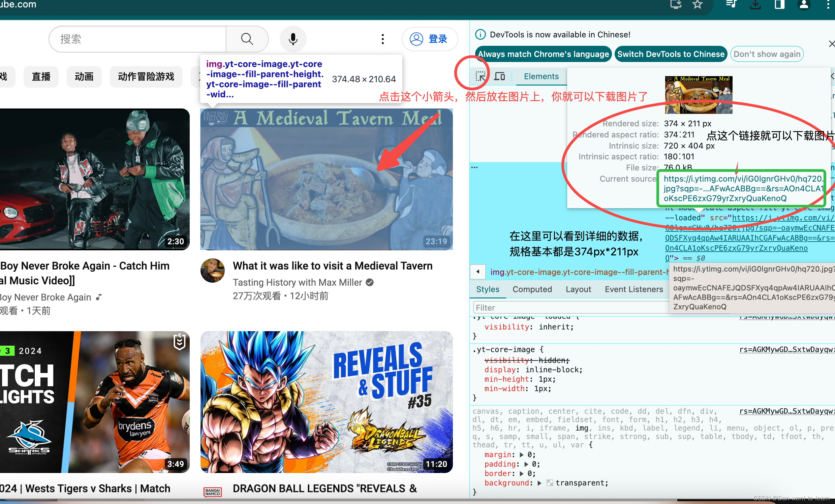
Task: Expand the margin property triangle
Action: coord(522,454)
